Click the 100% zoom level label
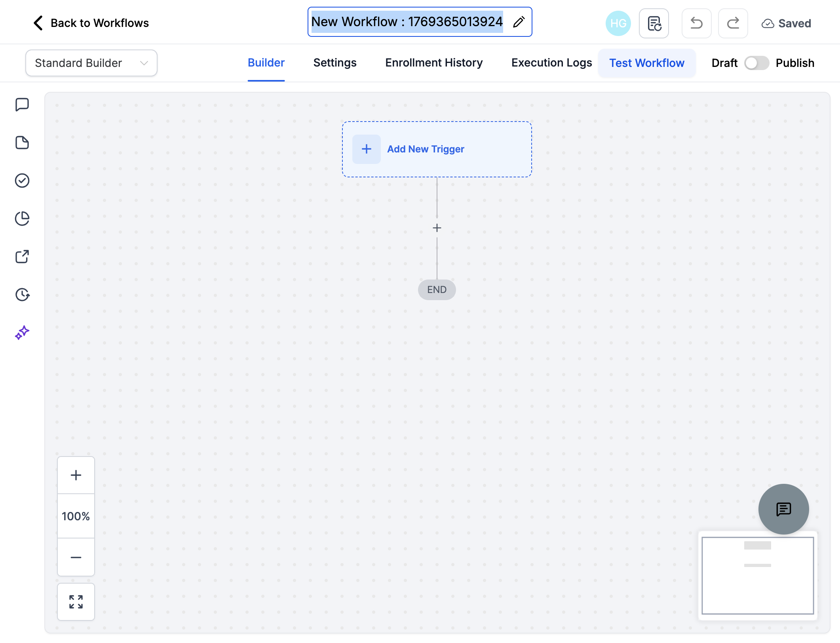840x643 pixels. [76, 516]
